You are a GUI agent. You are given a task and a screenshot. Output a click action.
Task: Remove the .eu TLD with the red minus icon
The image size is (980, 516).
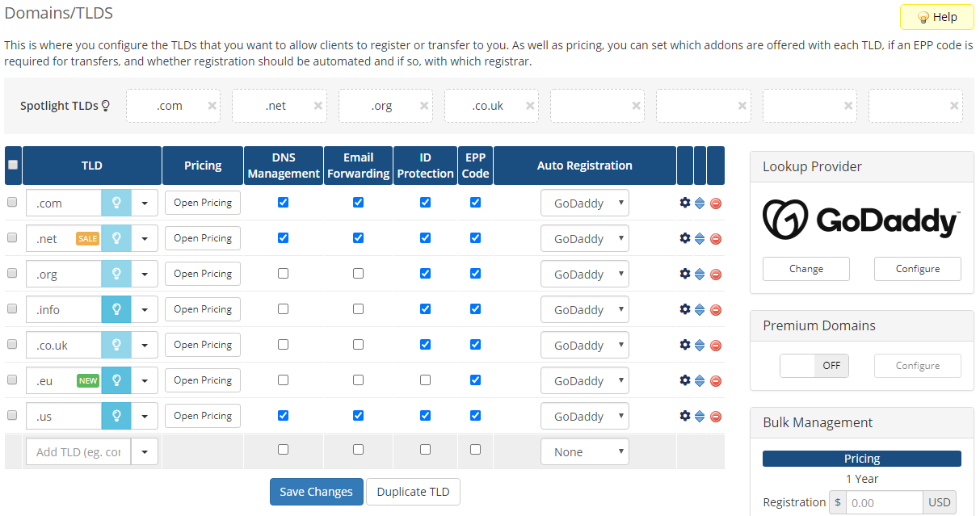tap(715, 380)
